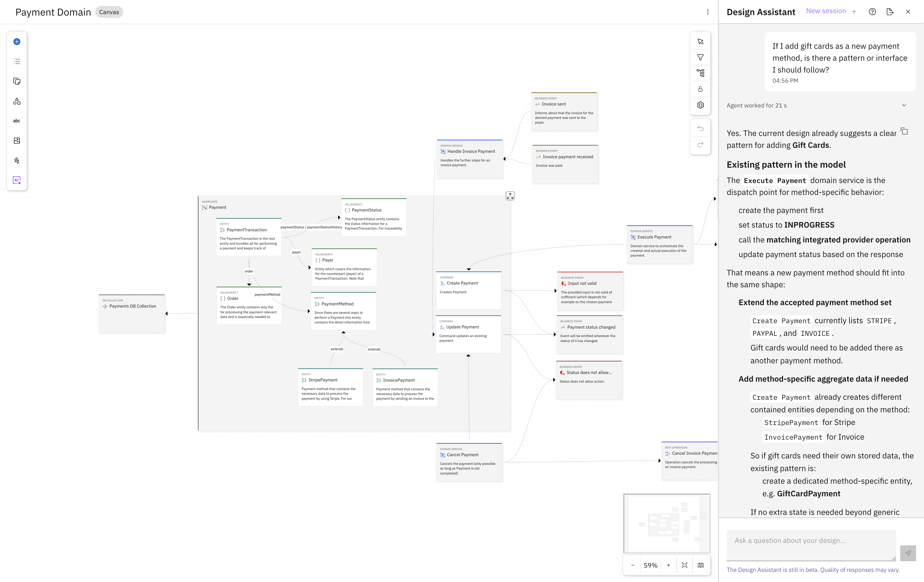This screenshot has height=582, width=924.
Task: Open the canvas filter funnel icon
Action: 700,57
